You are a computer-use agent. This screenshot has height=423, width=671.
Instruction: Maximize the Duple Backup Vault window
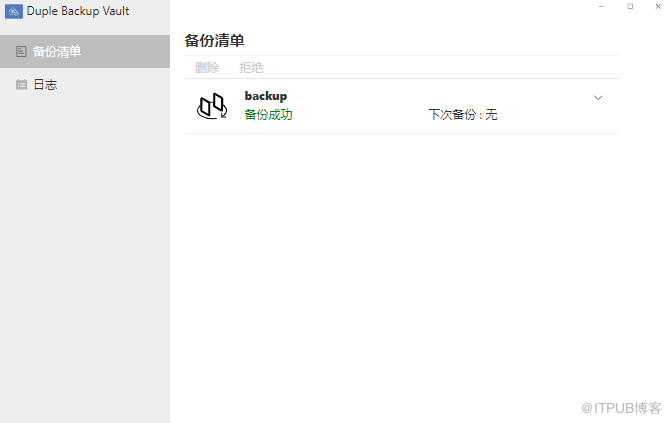630,6
